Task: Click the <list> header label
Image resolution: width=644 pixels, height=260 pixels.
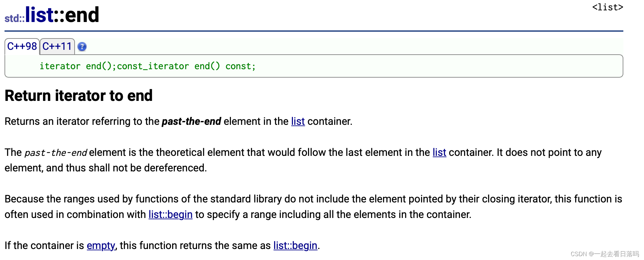Action: click(608, 7)
